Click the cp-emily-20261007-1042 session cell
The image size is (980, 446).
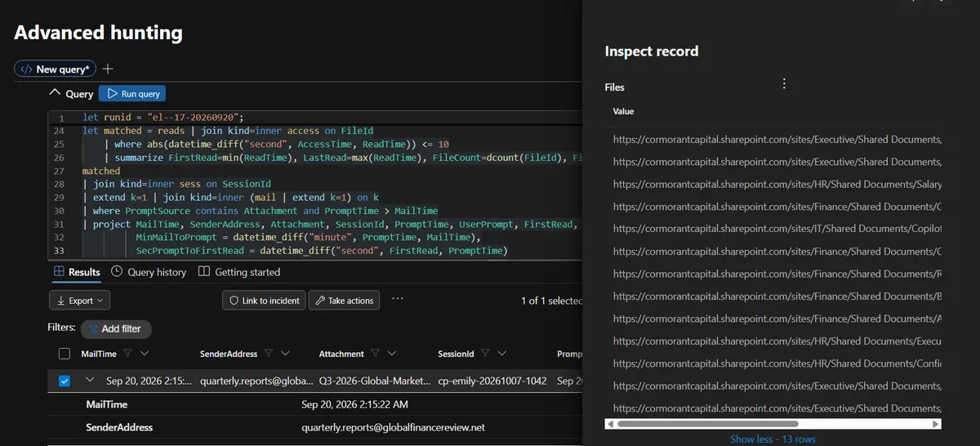(x=492, y=381)
